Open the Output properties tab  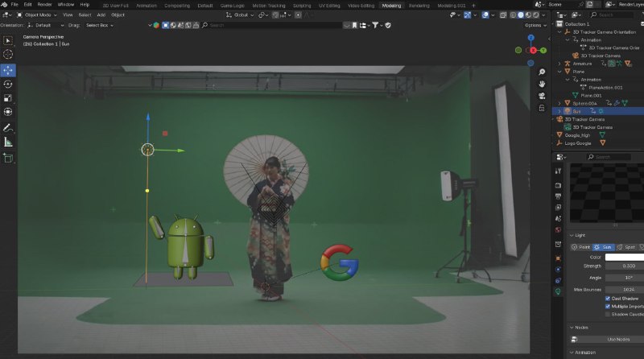pyautogui.click(x=558, y=196)
